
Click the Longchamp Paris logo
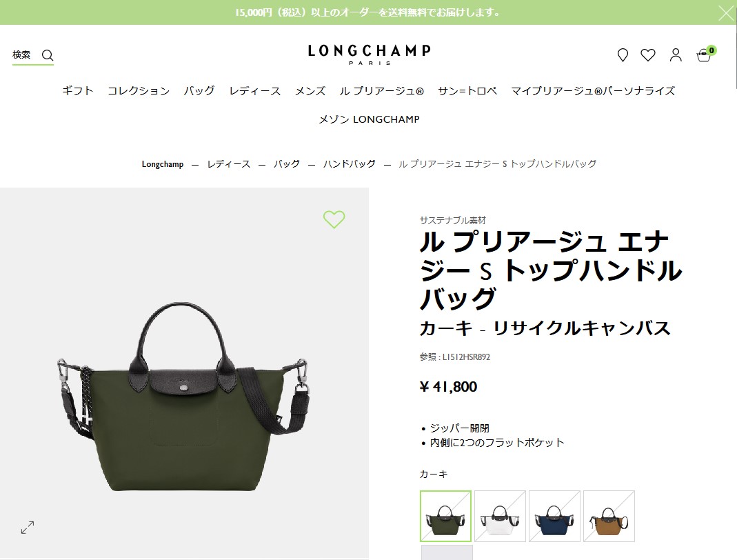click(x=369, y=54)
